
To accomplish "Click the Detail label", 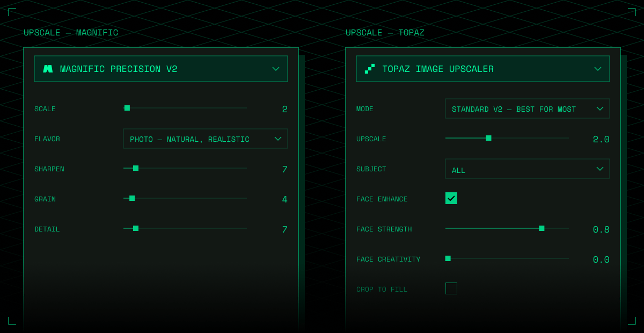I will click(47, 229).
